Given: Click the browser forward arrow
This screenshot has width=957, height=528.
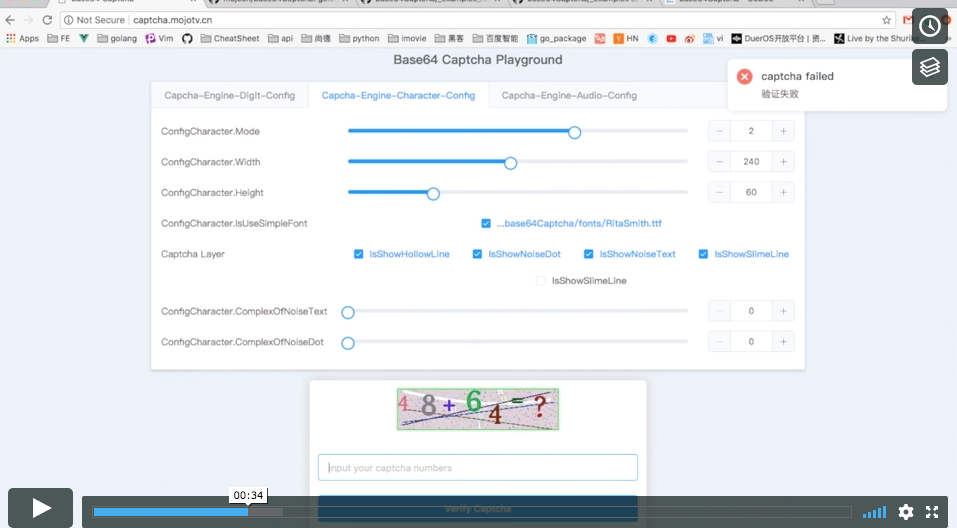Looking at the screenshot, I should point(28,20).
